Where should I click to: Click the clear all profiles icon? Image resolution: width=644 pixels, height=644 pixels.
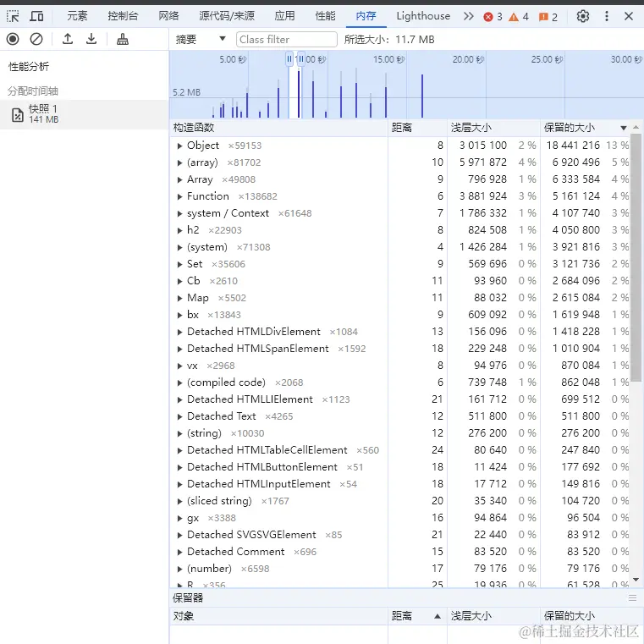[x=36, y=40]
